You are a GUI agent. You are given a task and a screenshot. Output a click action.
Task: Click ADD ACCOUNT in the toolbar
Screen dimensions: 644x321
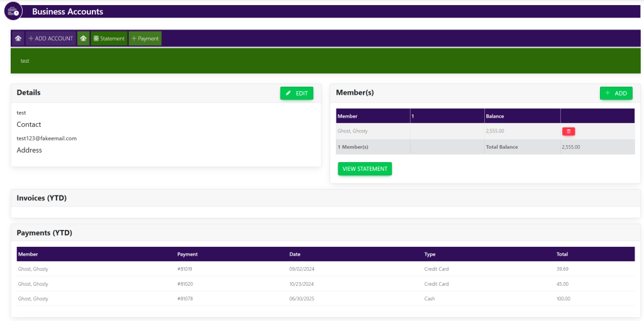[x=50, y=38]
